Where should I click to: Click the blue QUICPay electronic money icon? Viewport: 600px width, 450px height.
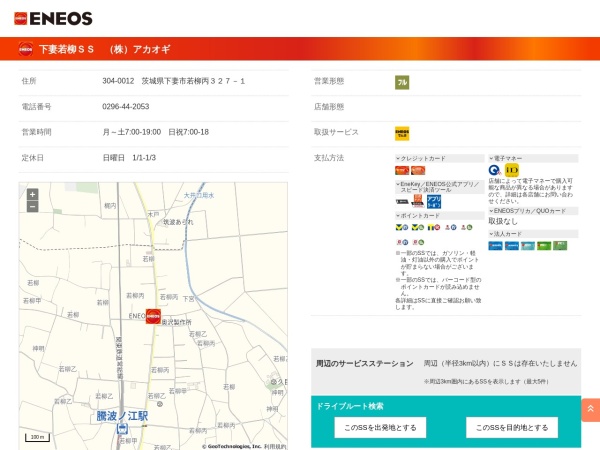[494, 170]
